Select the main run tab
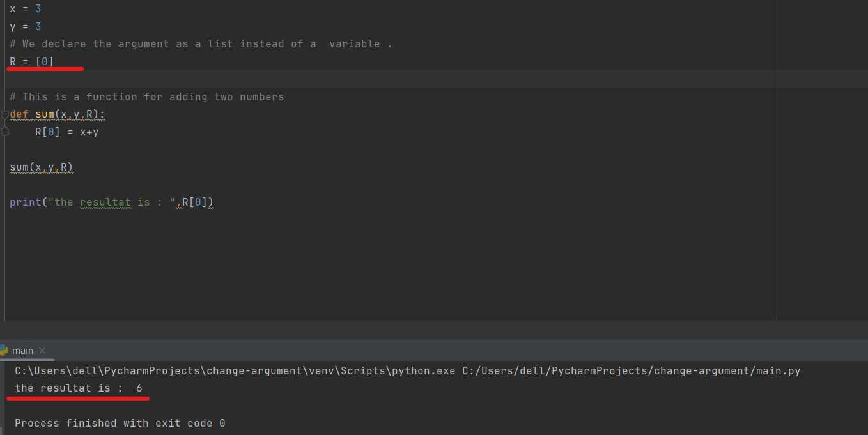868x435 pixels. tap(24, 351)
